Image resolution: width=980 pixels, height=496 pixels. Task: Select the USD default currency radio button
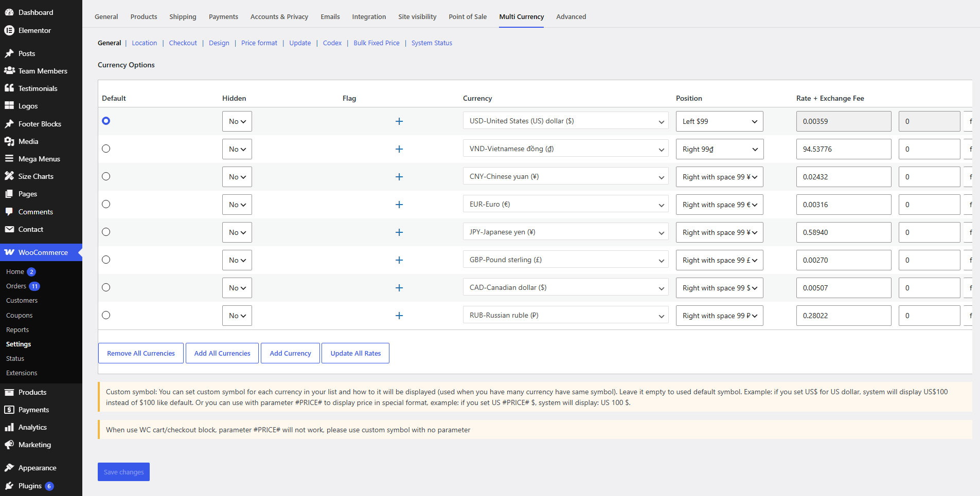pyautogui.click(x=106, y=121)
